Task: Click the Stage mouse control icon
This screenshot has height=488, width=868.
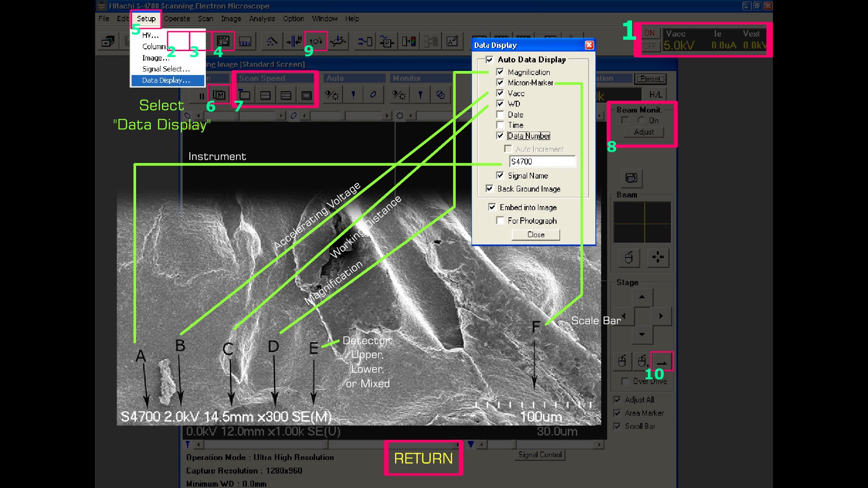Action: [622, 361]
